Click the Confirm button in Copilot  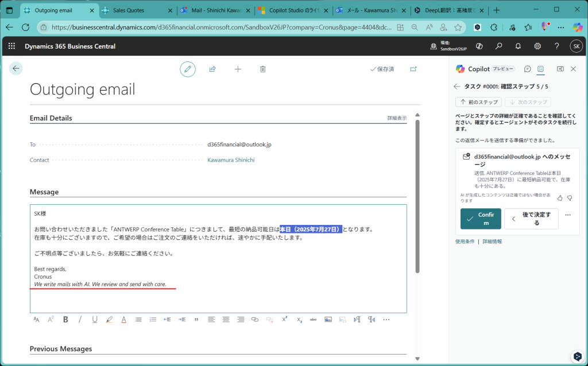(481, 219)
